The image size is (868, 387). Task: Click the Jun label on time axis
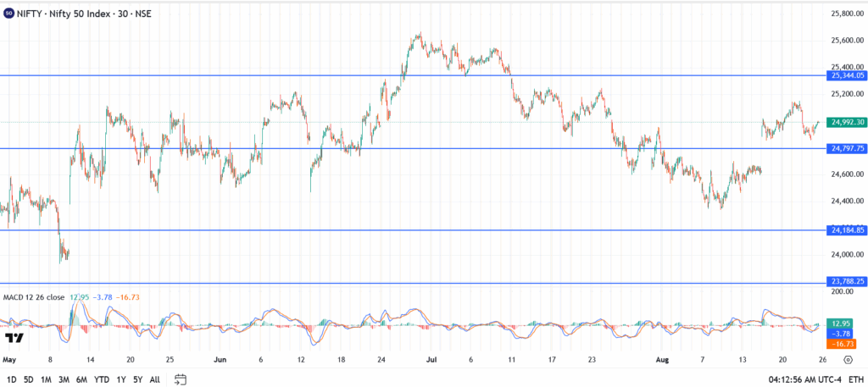coord(220,360)
